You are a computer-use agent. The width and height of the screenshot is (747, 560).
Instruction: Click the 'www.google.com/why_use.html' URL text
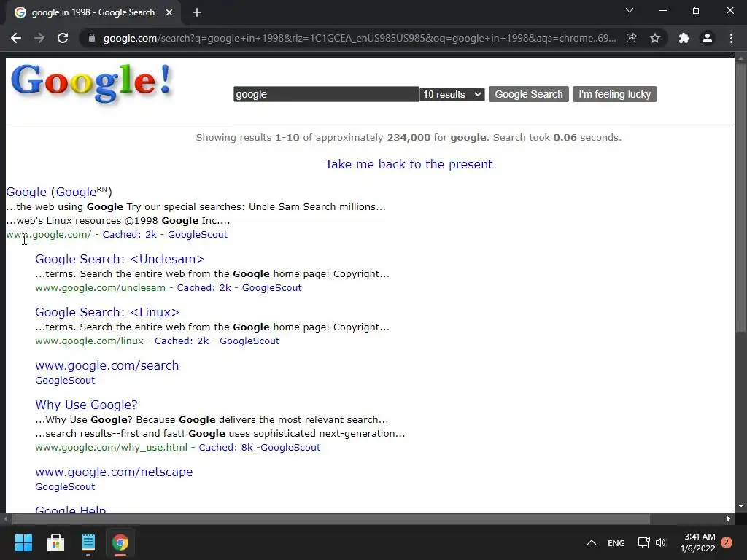[112, 448]
